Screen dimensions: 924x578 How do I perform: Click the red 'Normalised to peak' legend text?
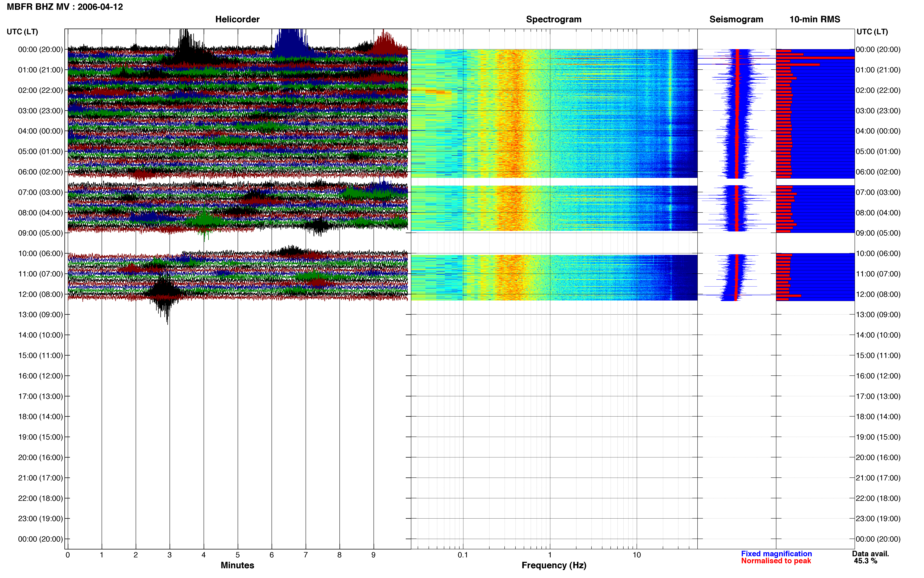(776, 561)
